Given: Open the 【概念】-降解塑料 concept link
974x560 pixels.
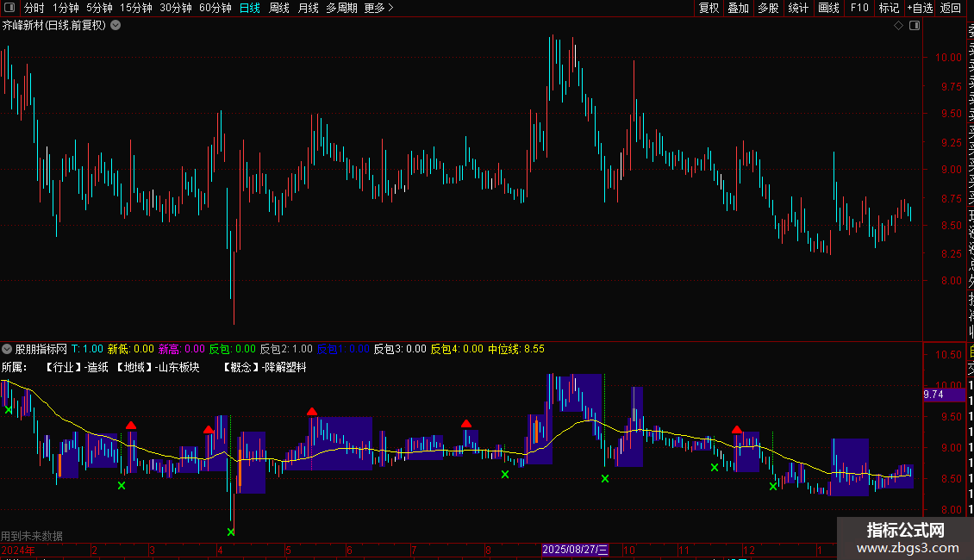Looking at the screenshot, I should (265, 367).
